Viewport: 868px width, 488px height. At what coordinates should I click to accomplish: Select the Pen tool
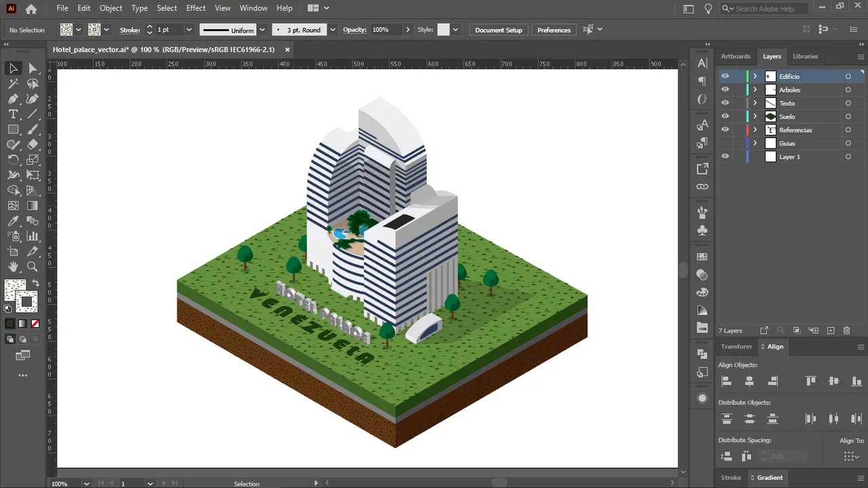[13, 99]
